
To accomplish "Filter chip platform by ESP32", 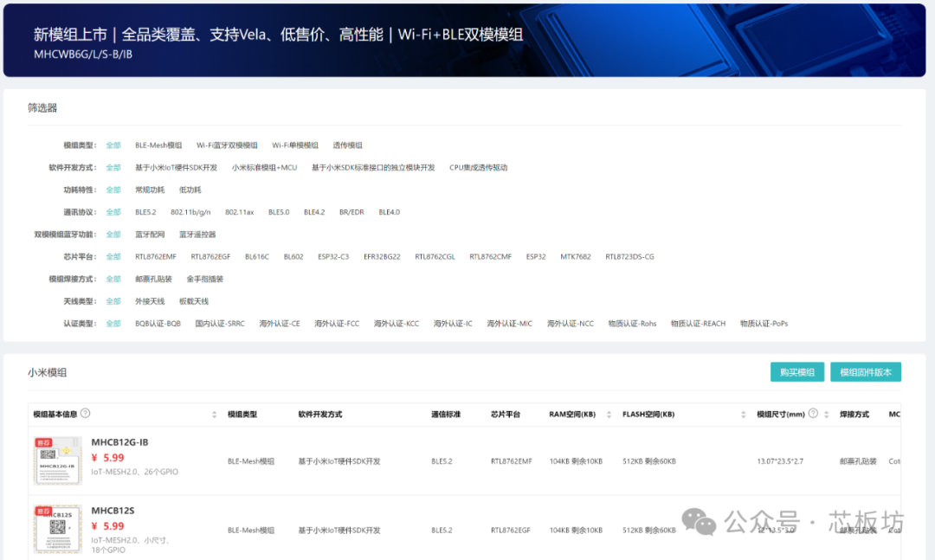I will tap(536, 256).
